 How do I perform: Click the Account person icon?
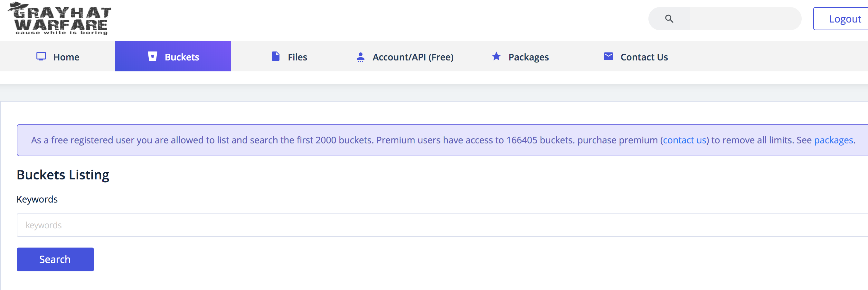(360, 57)
